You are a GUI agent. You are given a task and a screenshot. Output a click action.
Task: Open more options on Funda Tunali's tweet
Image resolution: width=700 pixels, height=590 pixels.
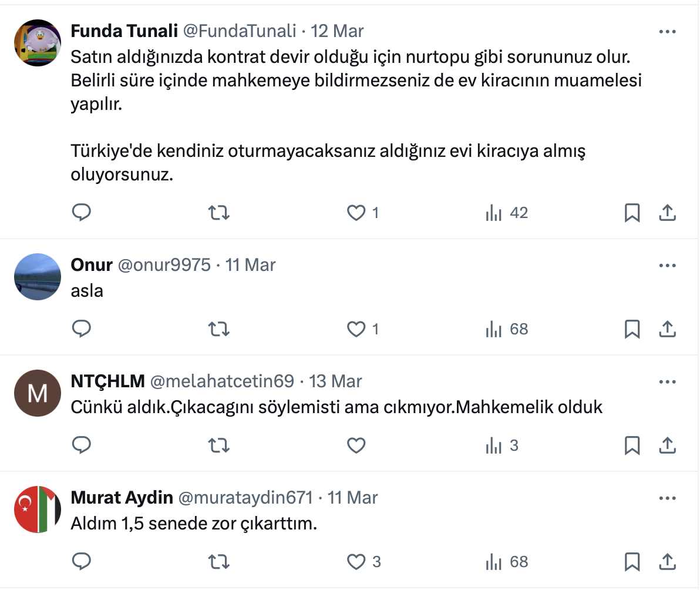[x=668, y=32]
